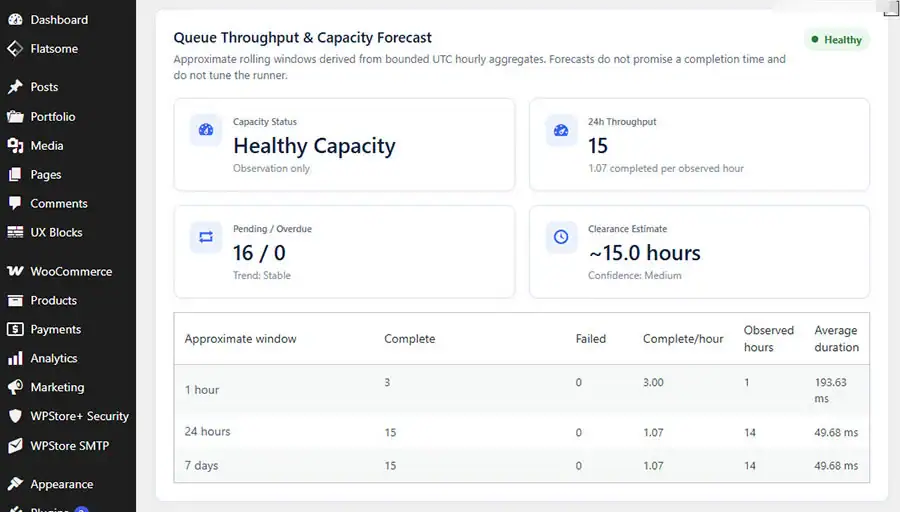Click the 24 hours table row label

pyautogui.click(x=207, y=432)
